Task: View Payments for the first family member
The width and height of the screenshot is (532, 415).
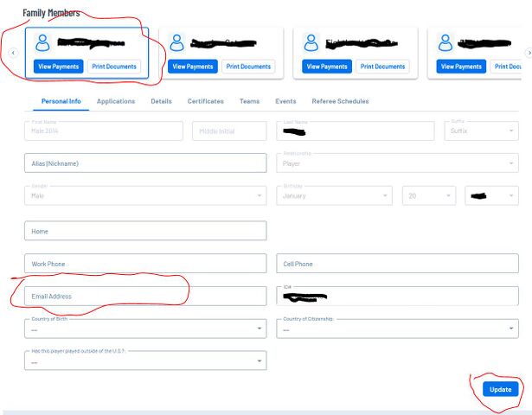Action: 58,67
